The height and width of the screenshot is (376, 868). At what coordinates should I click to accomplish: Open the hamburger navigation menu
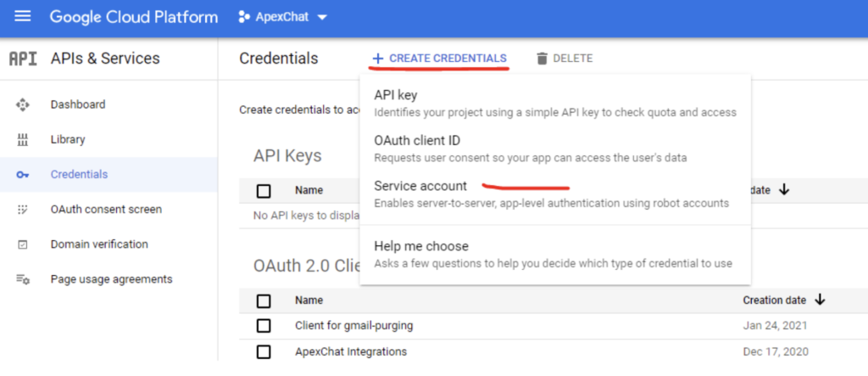[x=23, y=17]
